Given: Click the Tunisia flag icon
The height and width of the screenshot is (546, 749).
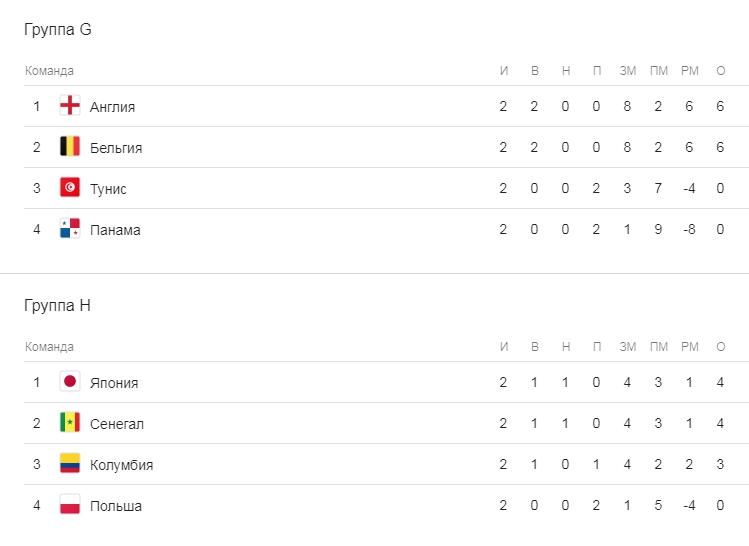Looking at the screenshot, I should coord(70,188).
